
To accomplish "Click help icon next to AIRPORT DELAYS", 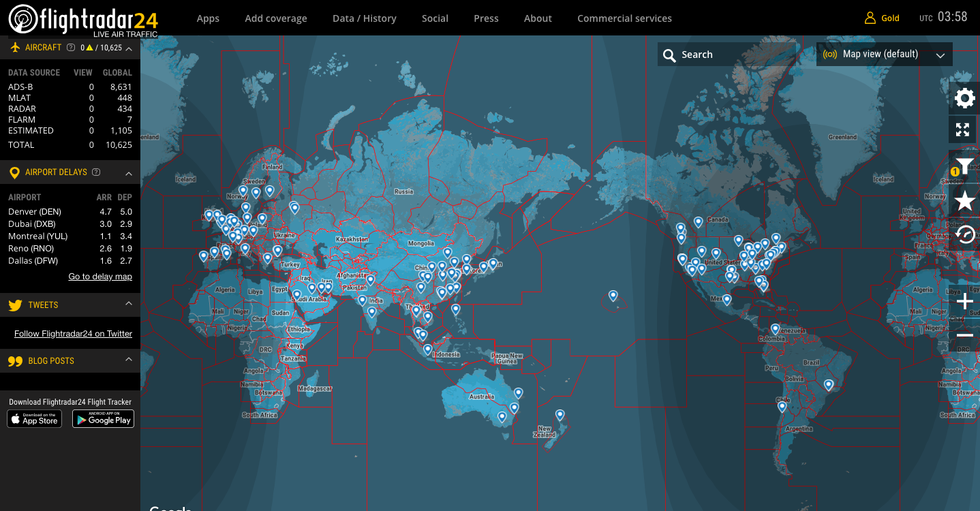I will [96, 172].
